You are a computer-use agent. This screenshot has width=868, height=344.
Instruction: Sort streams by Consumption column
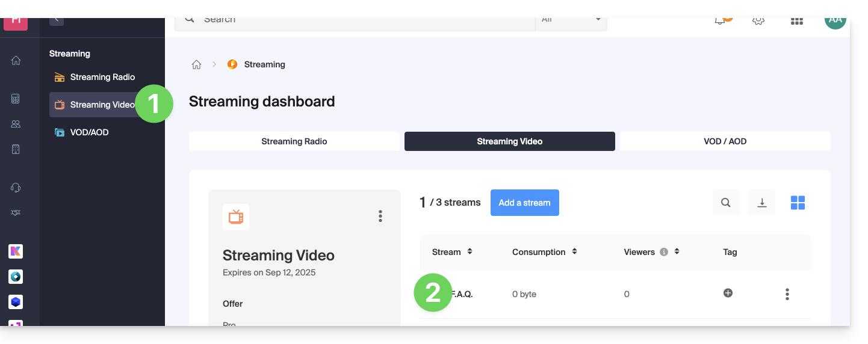pos(574,252)
